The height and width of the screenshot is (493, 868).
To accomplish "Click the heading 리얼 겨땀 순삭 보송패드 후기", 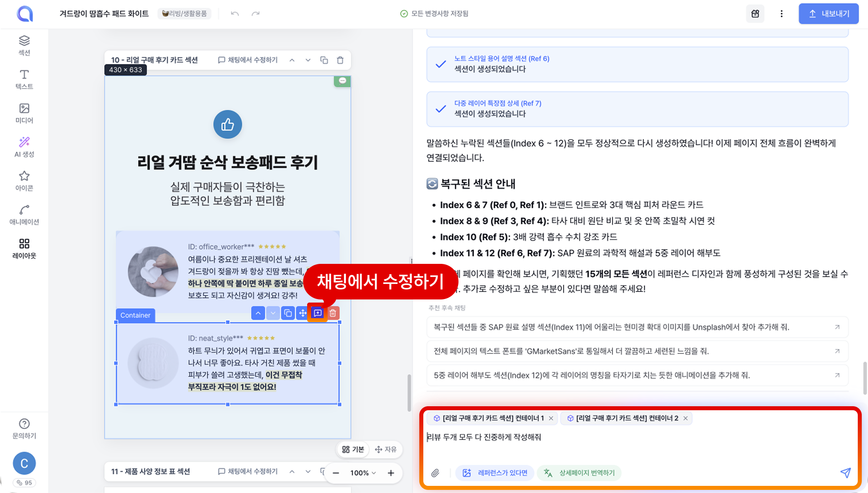I will click(x=227, y=162).
